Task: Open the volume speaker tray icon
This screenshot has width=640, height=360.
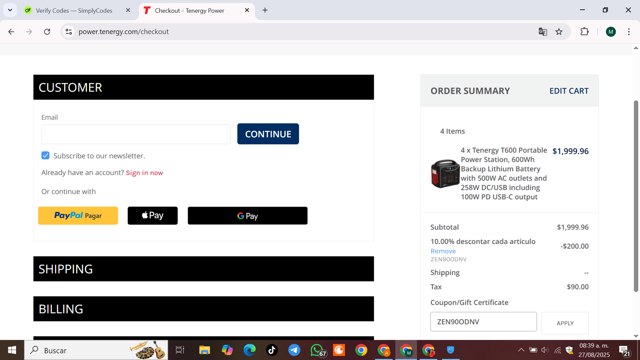Action: 545,350
